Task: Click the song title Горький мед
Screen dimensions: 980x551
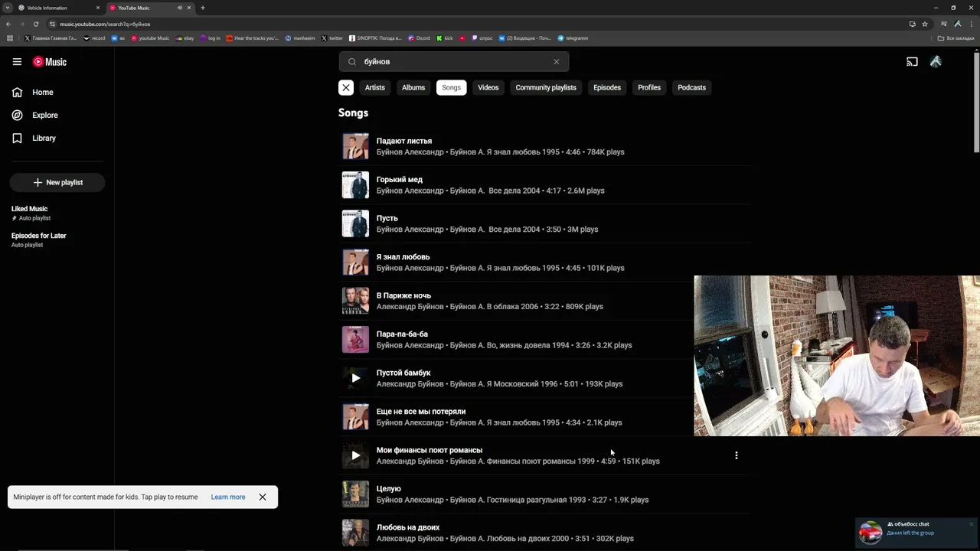Action: [x=400, y=179]
